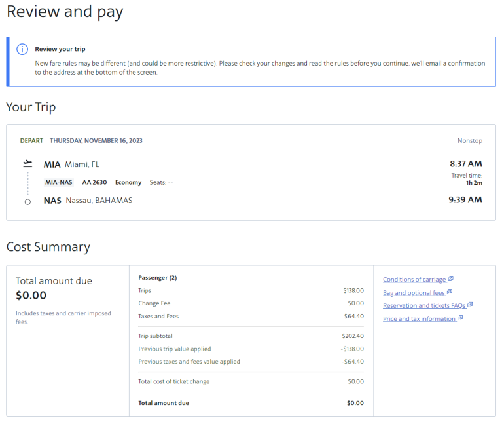Click the Seats field in flight details
The height and width of the screenshot is (422, 504).
(161, 182)
